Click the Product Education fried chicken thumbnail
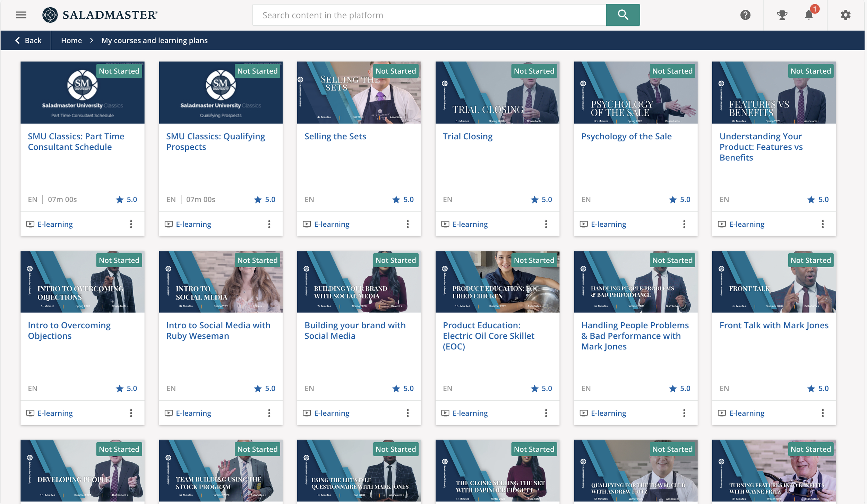This screenshot has height=504, width=867. 497,282
